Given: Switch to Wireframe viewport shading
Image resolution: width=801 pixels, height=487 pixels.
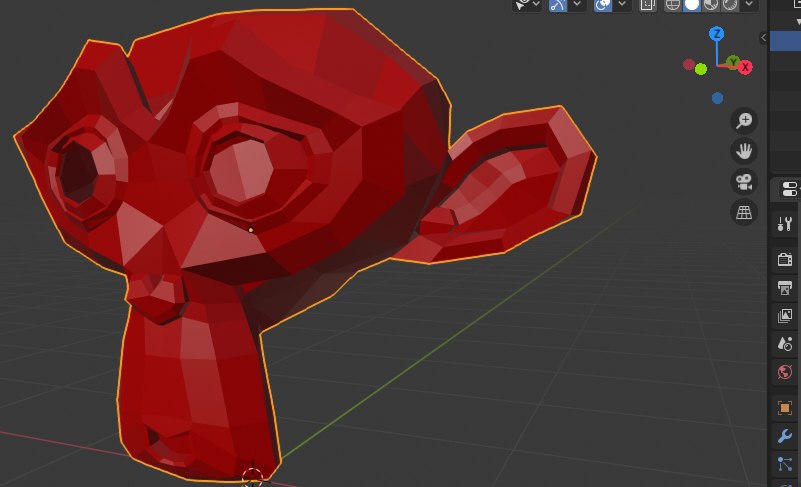Looking at the screenshot, I should point(673,5).
